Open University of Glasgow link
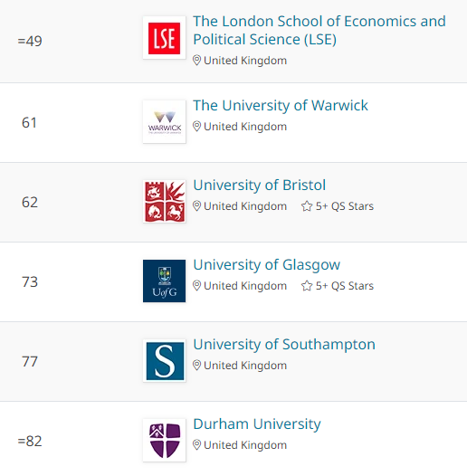Viewport: 467px width, 476px height. pyautogui.click(x=267, y=265)
